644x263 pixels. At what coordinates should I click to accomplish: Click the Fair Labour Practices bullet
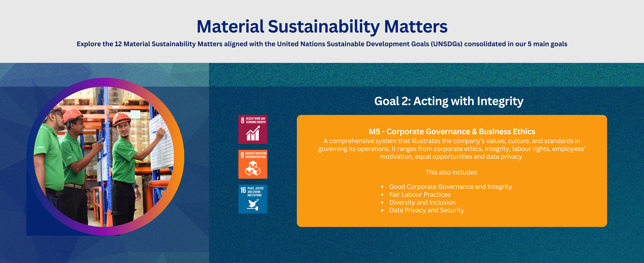(420, 194)
